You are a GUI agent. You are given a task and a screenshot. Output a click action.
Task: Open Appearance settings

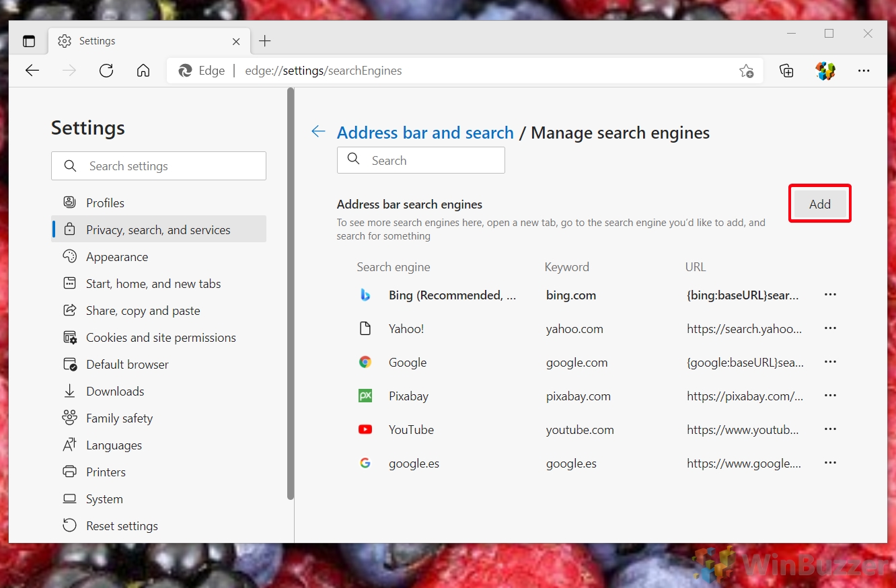[x=159, y=256]
